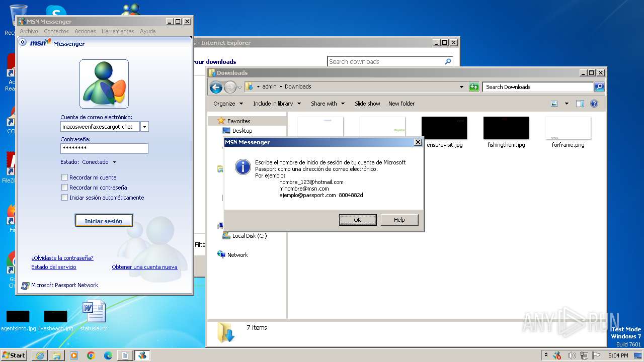This screenshot has width=644, height=362.
Task: Click the Microsoft Passport Network key icon
Action: [25, 286]
